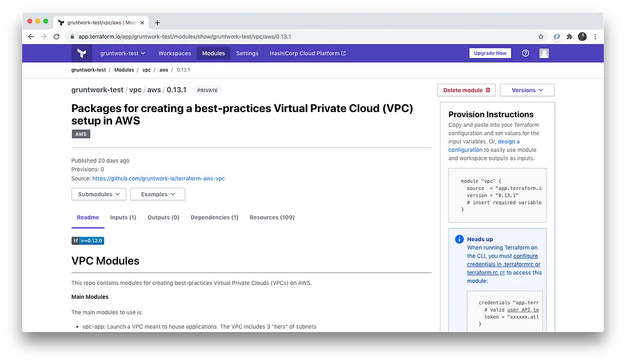
Task: Click the browser address bar URL
Action: point(184,37)
